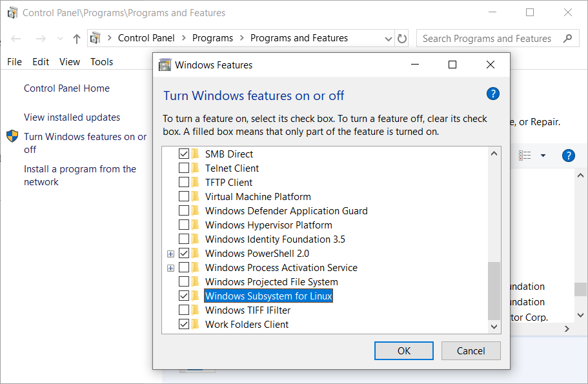Screen dimensions: 588x384
Task: Check the Virtual Machine Platform box
Action: pos(184,196)
